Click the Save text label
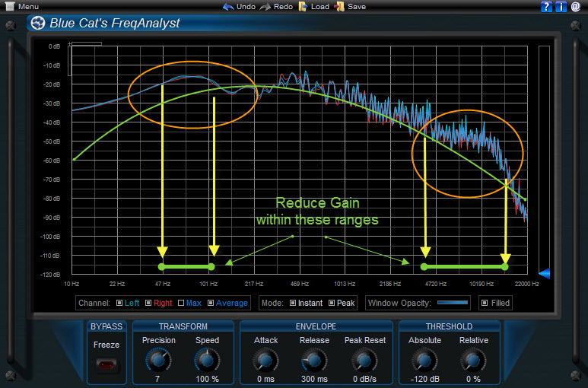The width and height of the screenshot is (588, 388). (x=357, y=6)
